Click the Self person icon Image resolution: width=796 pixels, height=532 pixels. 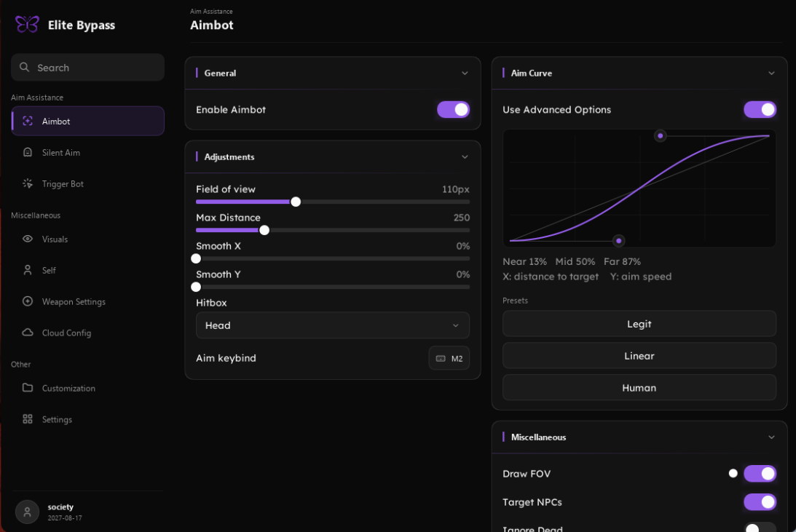pos(28,270)
